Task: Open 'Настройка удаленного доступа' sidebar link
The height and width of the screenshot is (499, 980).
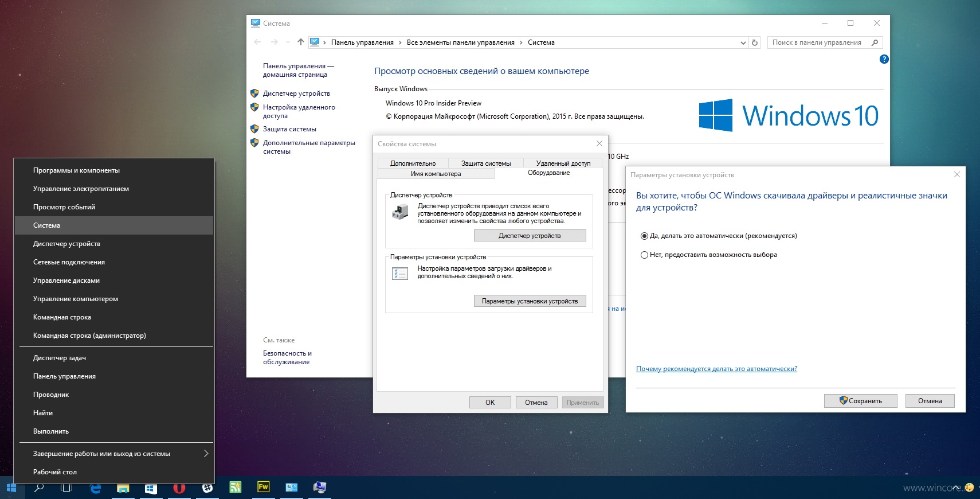Action: pos(299,111)
